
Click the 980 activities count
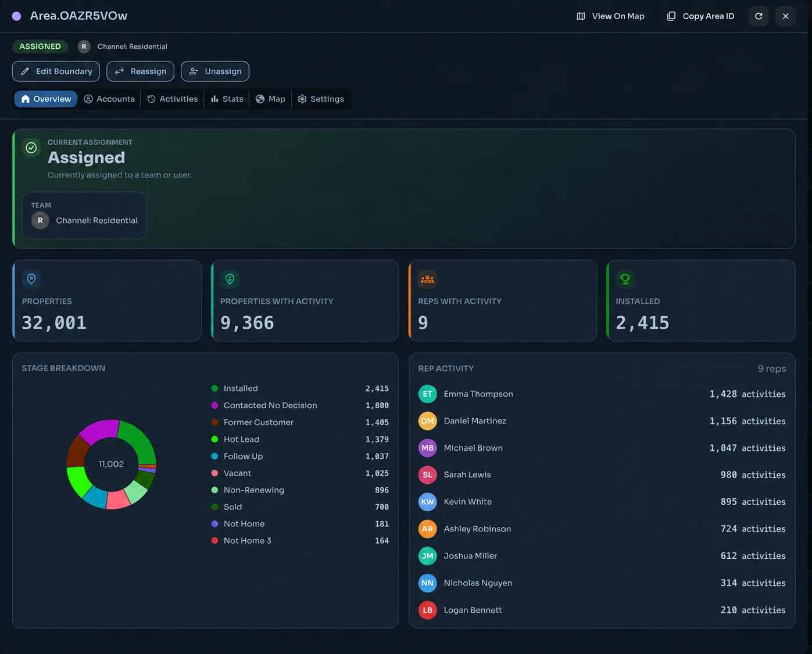pyautogui.click(x=753, y=475)
